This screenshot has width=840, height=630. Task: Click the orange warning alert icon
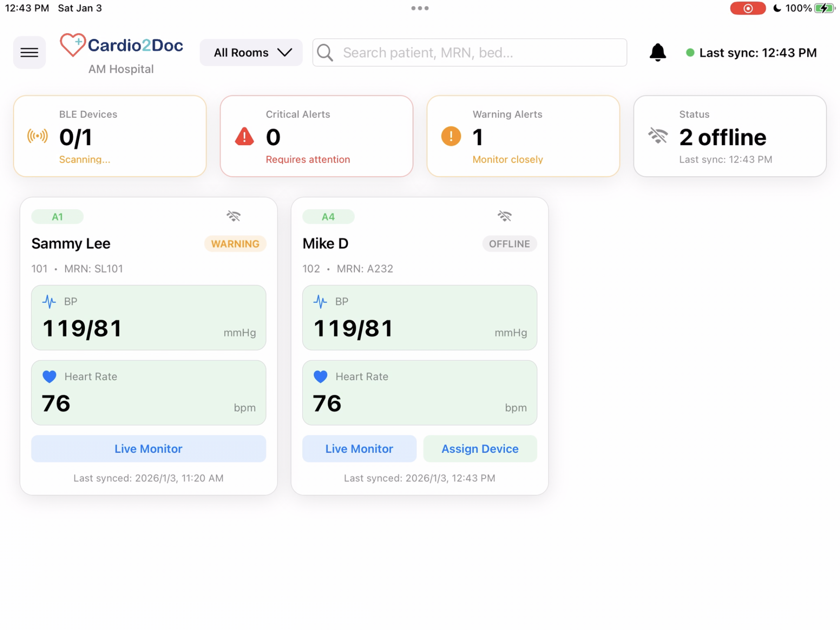click(x=451, y=136)
